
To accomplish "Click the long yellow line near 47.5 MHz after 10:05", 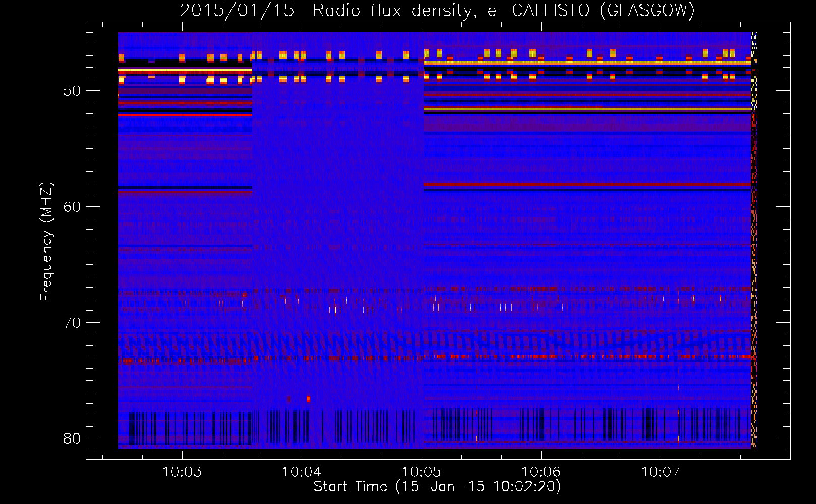I will pos(585,62).
